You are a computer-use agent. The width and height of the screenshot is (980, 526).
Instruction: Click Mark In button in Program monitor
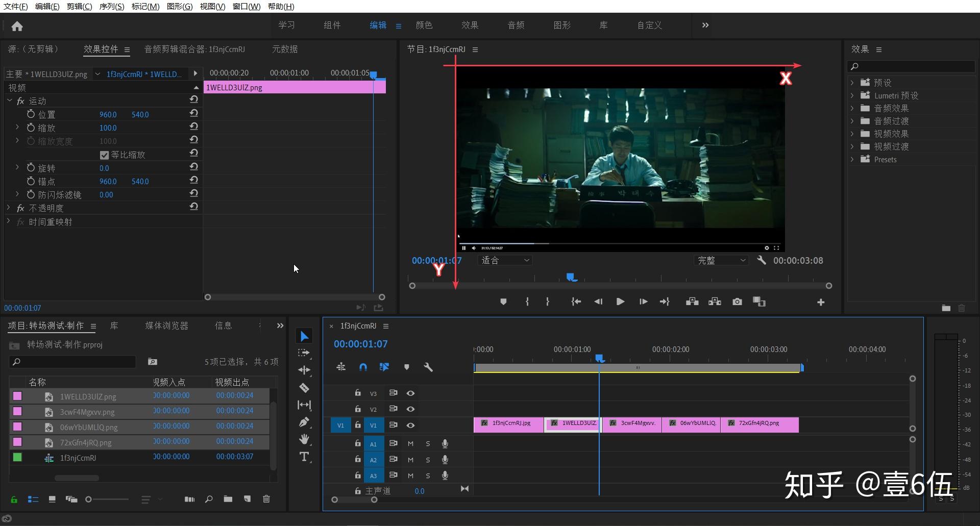tap(527, 302)
